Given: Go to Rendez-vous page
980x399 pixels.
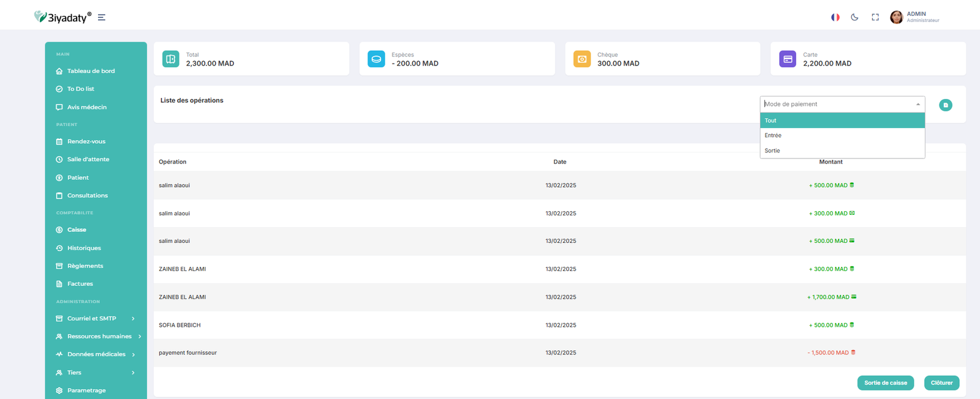Looking at the screenshot, I should [86, 141].
